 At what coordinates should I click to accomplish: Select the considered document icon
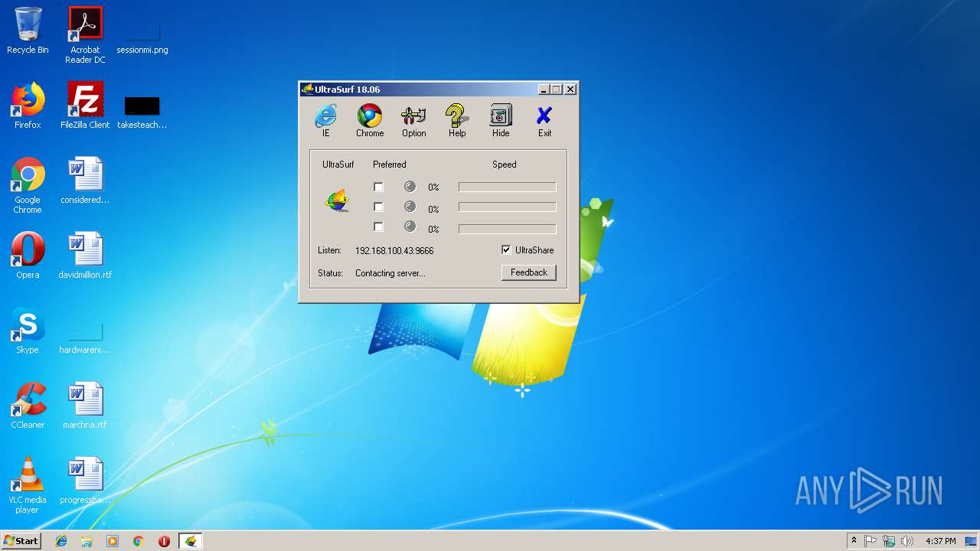point(85,181)
